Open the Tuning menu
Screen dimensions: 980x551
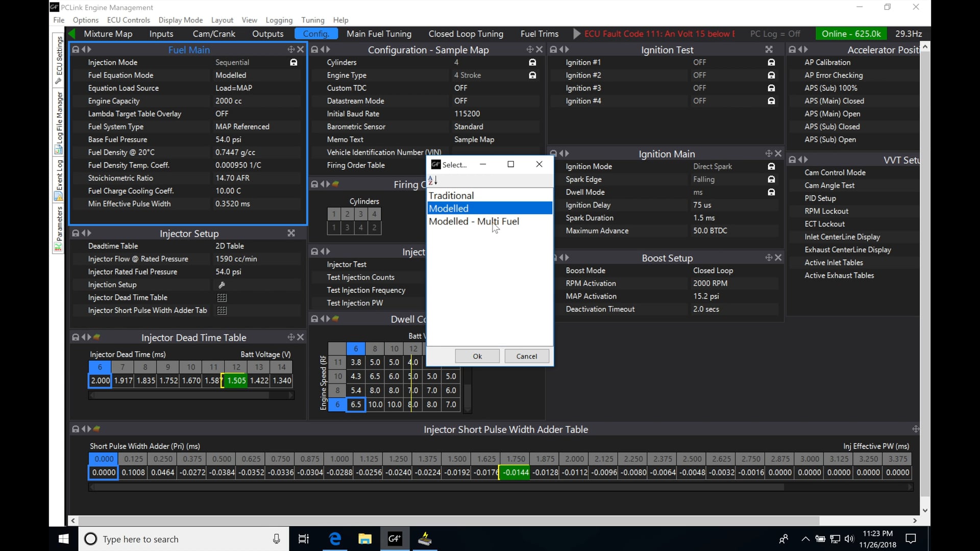tap(312, 20)
